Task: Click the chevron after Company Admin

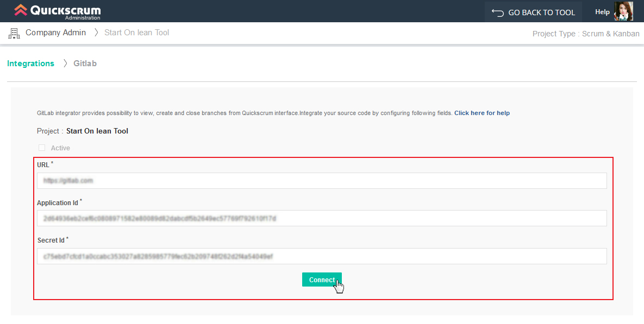Action: (x=96, y=33)
